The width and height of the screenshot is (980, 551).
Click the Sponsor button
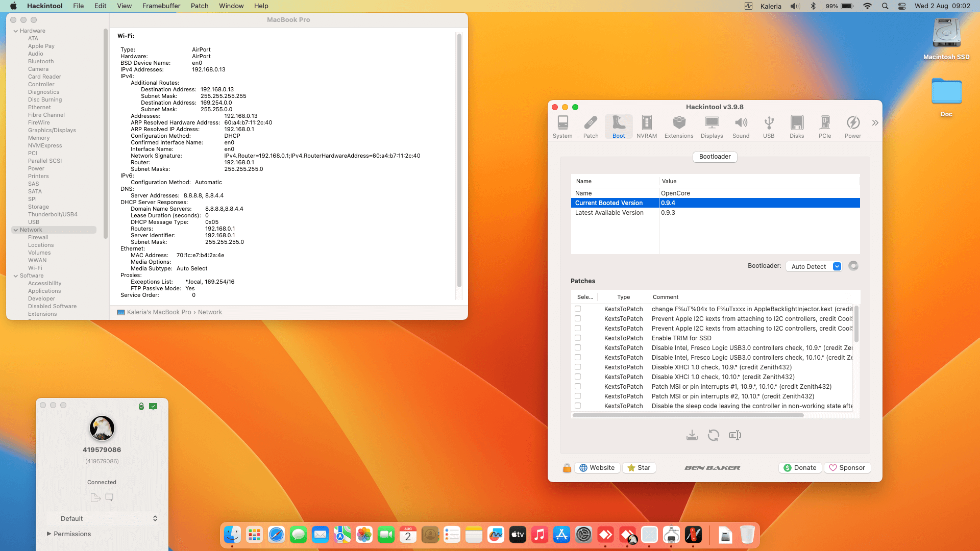(x=847, y=467)
